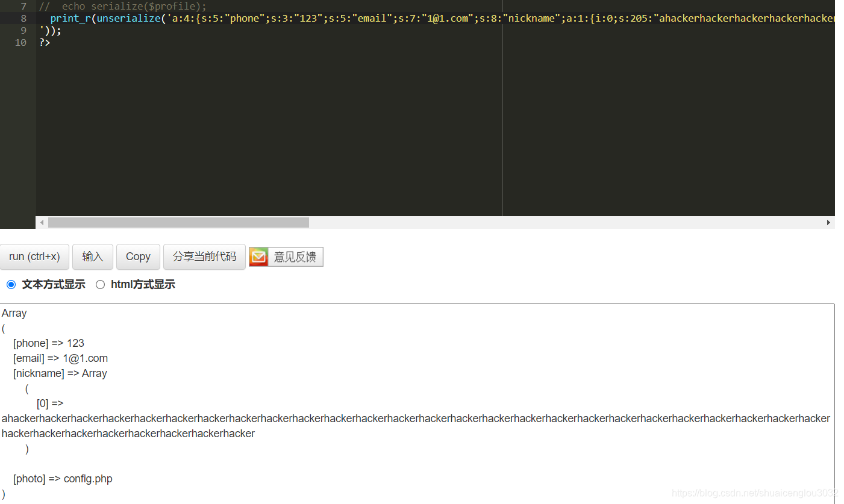Viewport: 844px width, 504px height.
Task: Open the 输入 input button
Action: pyautogui.click(x=93, y=257)
